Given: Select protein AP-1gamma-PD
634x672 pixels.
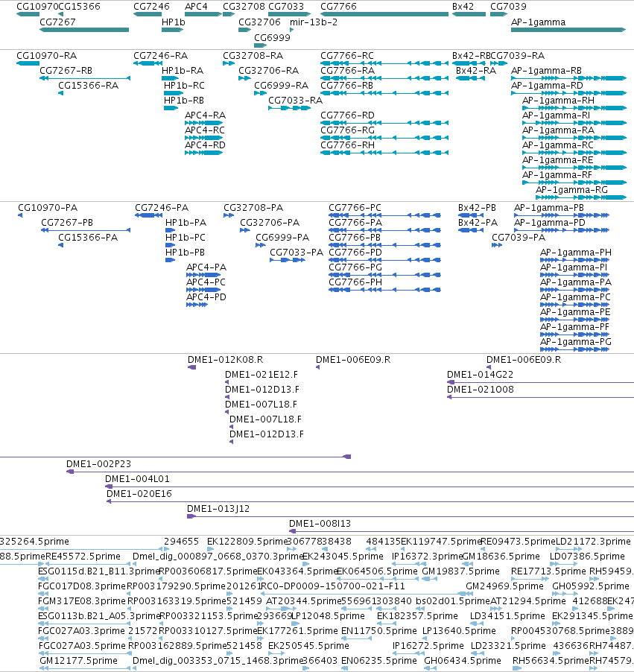Looking at the screenshot, I should 550,223.
